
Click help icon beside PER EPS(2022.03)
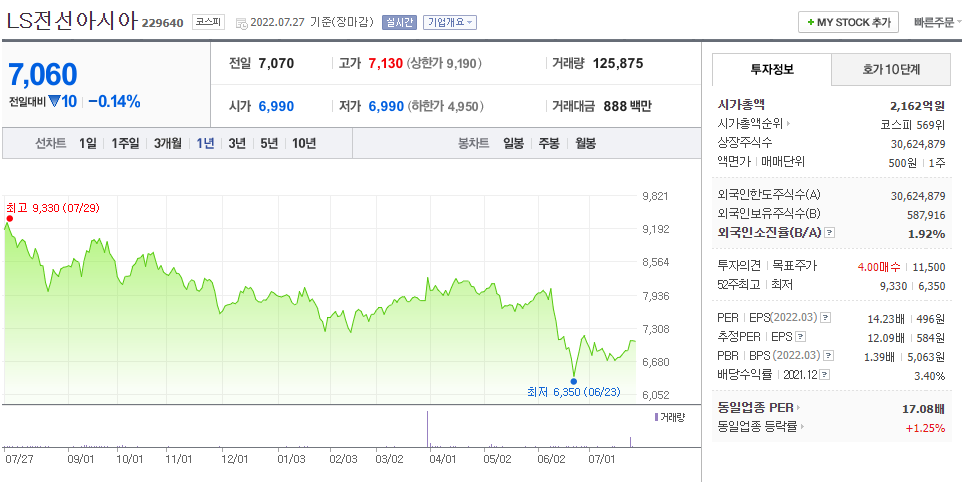[x=826, y=318]
